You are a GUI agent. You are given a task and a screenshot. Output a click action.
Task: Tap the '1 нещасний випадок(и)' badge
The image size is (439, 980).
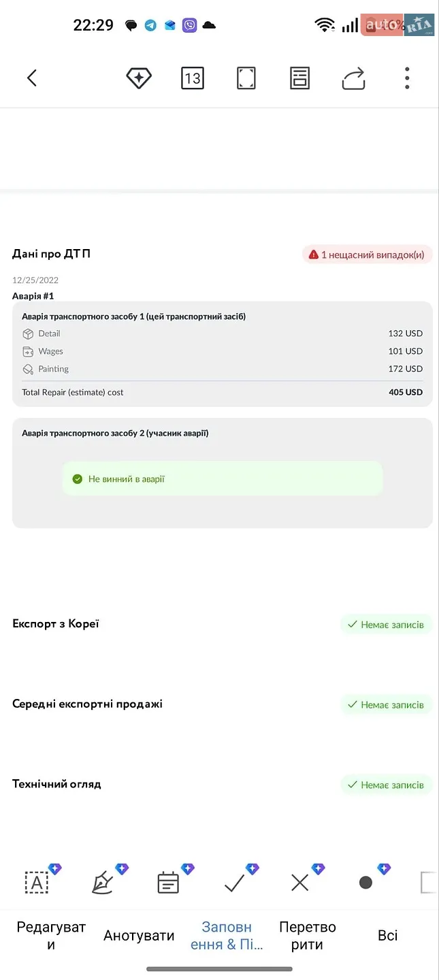368,255
